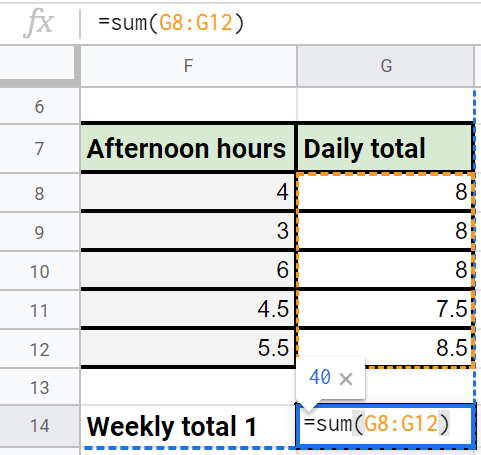The width and height of the screenshot is (481, 455).
Task: Click cell G14 containing the sum formula
Action: tap(385, 425)
